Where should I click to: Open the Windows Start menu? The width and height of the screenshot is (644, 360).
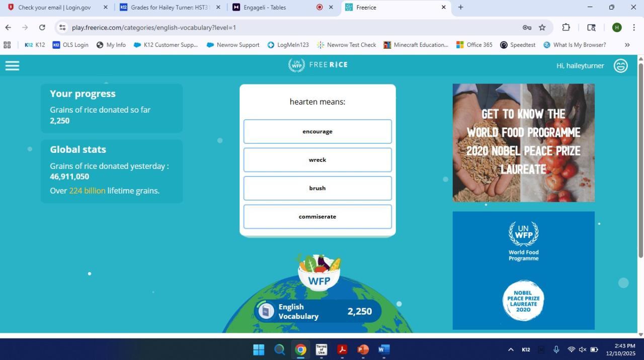259,349
